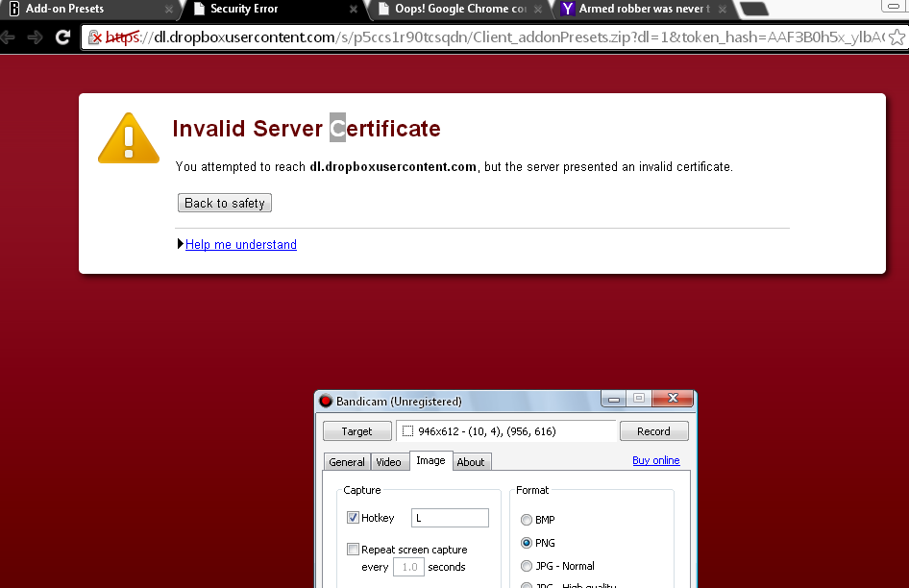Open the Video tab in Bandicam

(388, 461)
